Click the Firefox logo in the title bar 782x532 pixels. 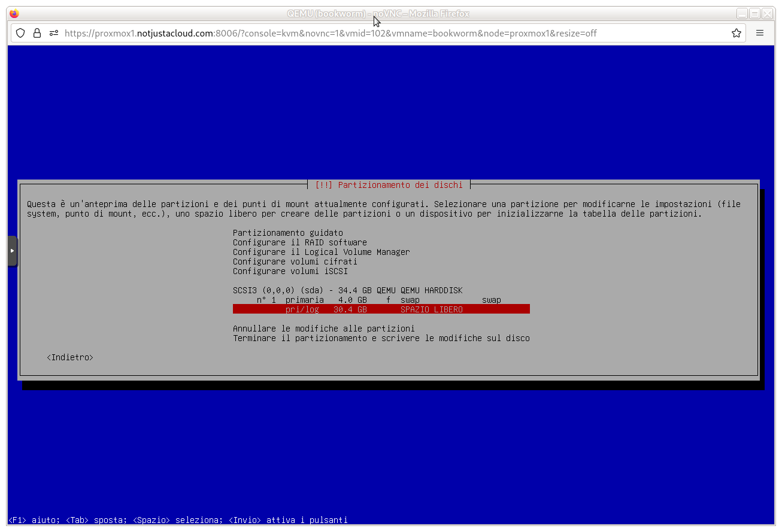pos(14,13)
